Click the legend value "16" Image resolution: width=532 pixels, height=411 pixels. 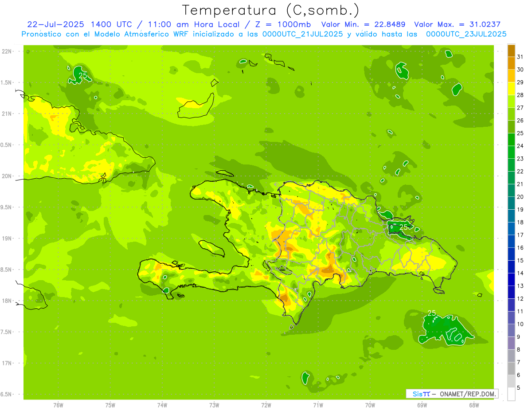pos(520,248)
